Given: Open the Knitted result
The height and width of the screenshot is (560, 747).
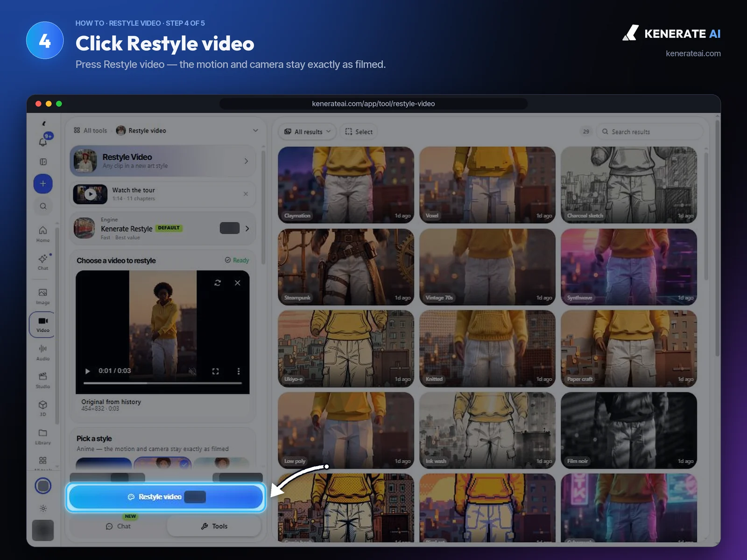Looking at the screenshot, I should 487,349.
